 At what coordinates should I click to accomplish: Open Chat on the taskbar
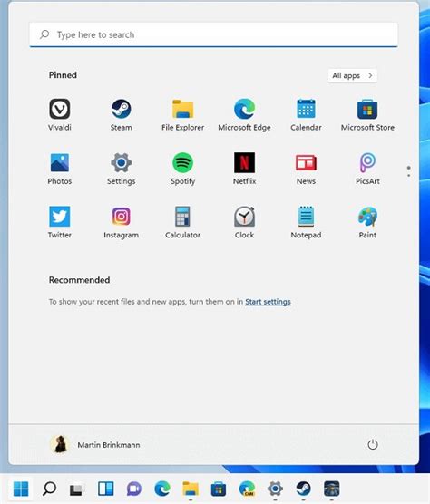134,489
